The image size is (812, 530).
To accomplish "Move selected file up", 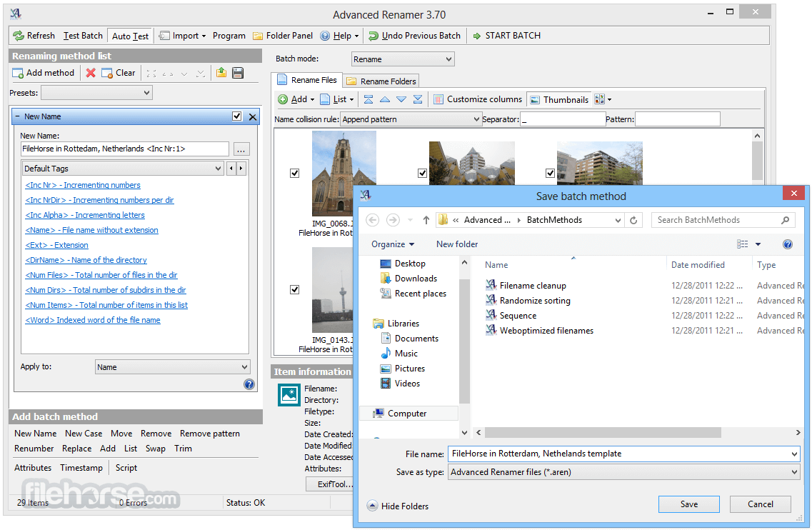I will pos(385,99).
